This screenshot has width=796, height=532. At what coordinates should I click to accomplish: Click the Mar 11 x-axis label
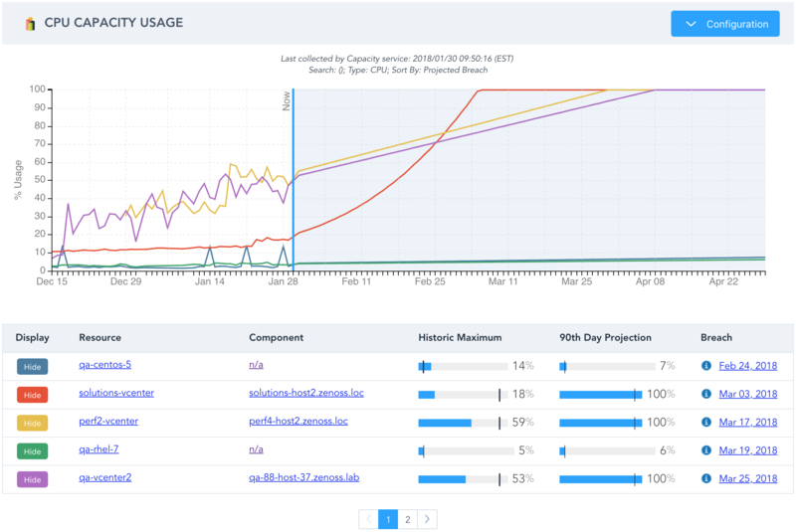(x=503, y=281)
